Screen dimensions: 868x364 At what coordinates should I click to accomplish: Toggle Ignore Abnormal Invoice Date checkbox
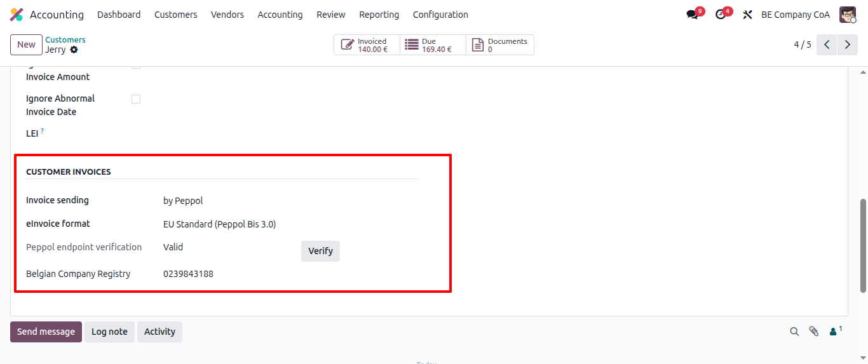136,99
